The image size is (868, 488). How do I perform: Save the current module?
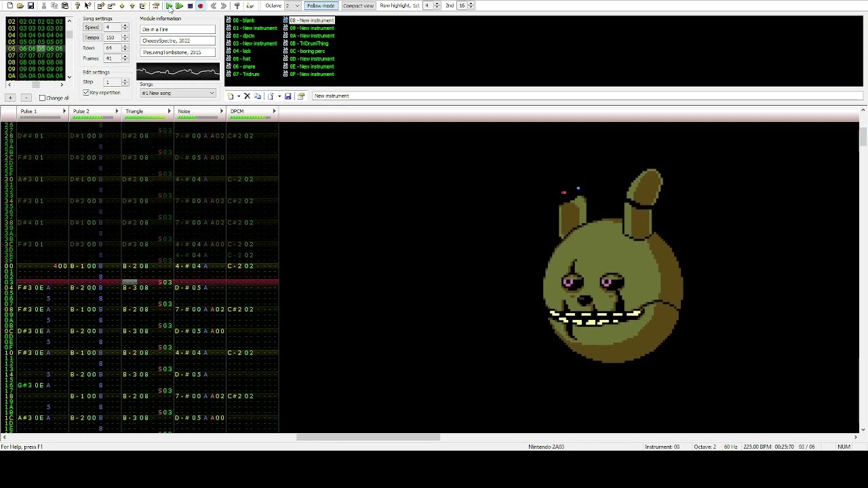[31, 5]
